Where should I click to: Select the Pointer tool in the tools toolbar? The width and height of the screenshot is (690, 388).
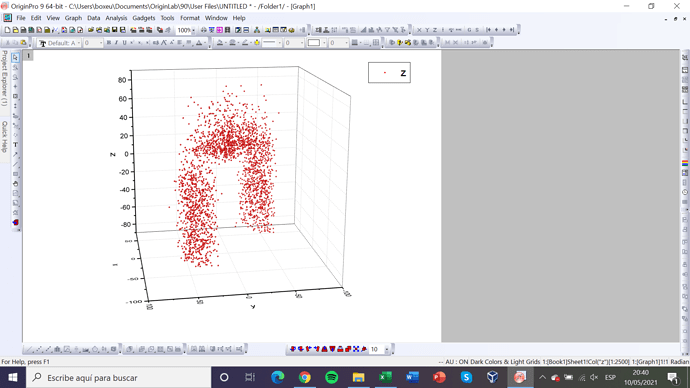coord(15,58)
